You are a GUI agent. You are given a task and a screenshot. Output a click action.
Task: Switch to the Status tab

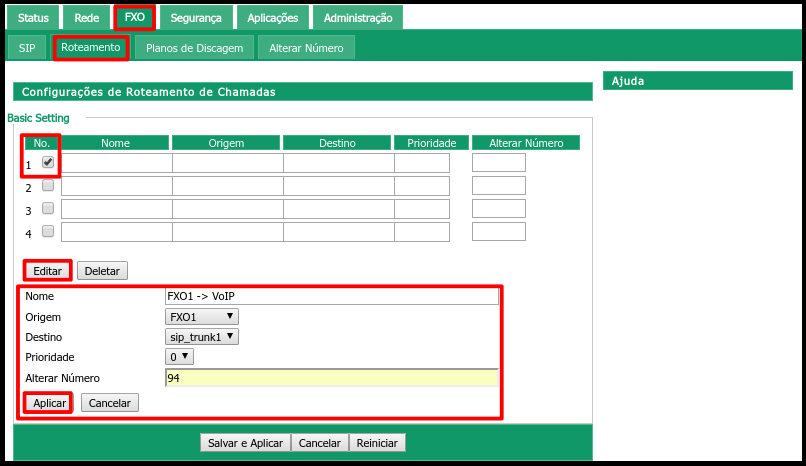[33, 18]
